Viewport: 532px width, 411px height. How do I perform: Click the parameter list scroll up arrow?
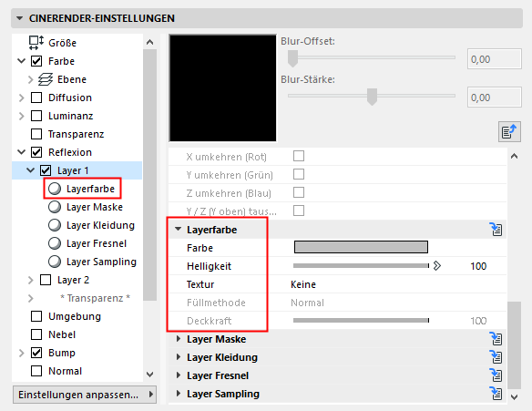click(515, 156)
